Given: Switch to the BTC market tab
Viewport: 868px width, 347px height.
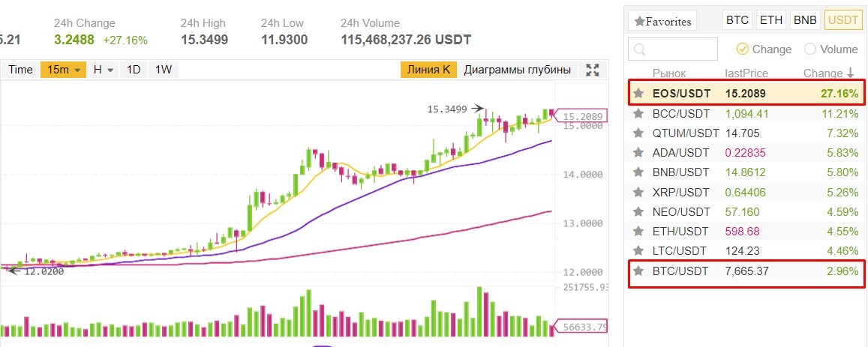Looking at the screenshot, I should tap(737, 20).
